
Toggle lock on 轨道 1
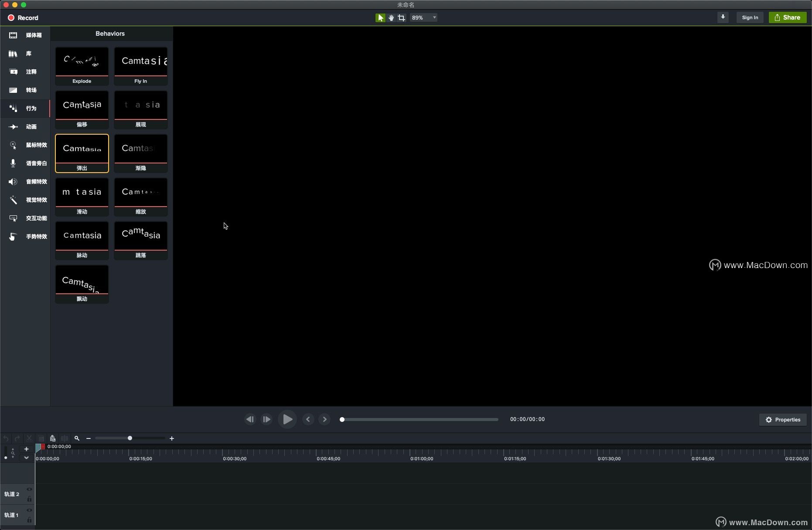pos(29,520)
